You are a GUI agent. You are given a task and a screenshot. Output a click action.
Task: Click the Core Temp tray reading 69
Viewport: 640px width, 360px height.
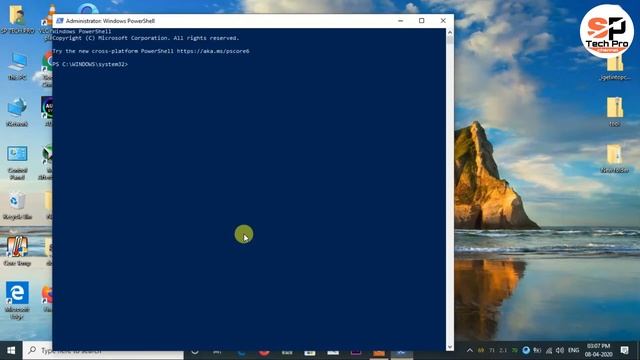pyautogui.click(x=481, y=350)
